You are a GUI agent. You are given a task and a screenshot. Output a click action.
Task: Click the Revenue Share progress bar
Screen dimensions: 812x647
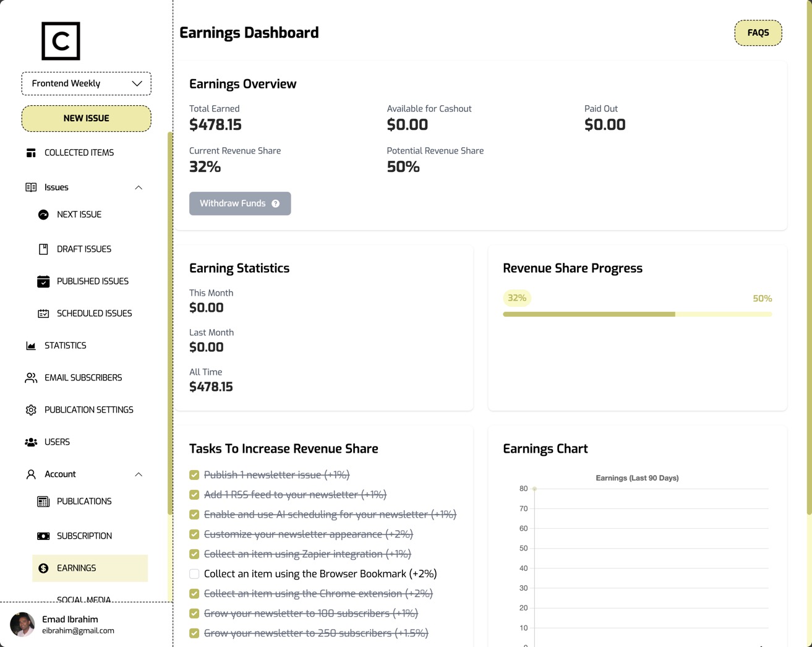click(x=637, y=314)
